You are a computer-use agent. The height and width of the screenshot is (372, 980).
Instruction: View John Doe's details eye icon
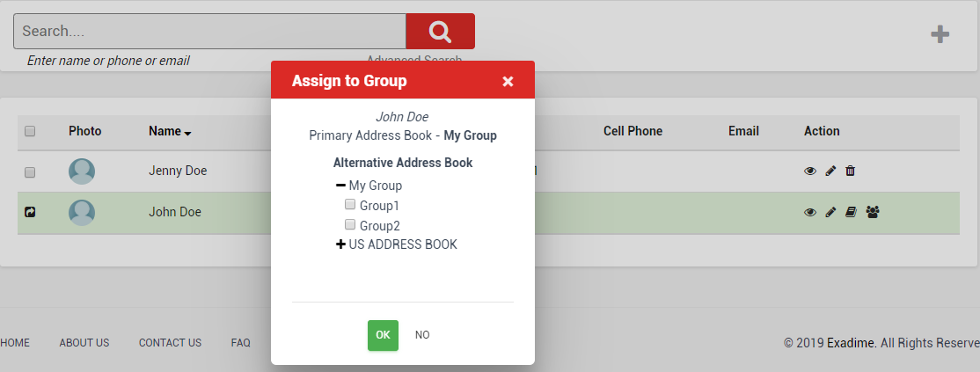click(x=810, y=212)
